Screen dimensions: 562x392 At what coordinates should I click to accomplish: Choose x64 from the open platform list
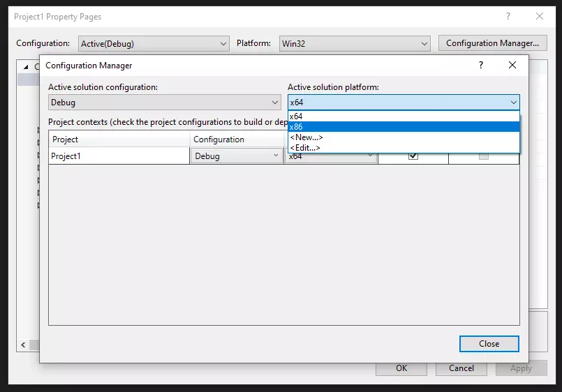click(x=404, y=116)
